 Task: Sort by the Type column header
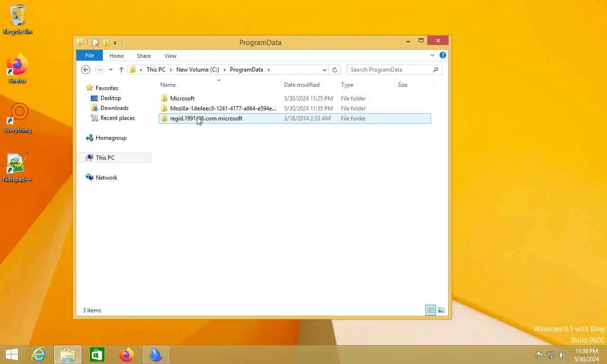(366, 85)
